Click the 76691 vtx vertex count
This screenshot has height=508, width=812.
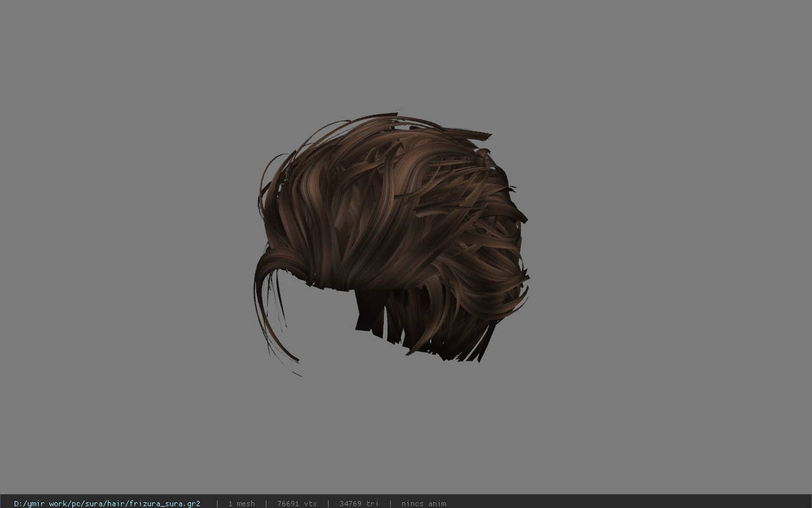pos(297,504)
